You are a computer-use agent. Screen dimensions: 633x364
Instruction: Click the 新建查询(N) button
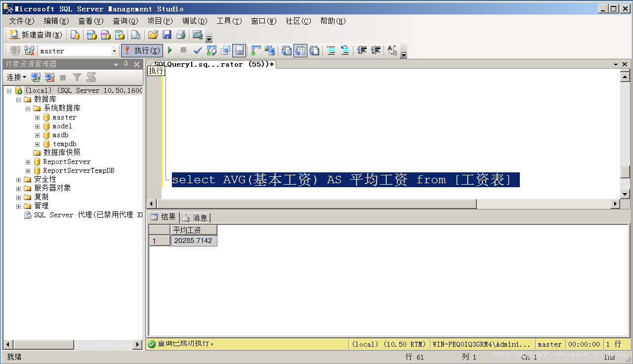click(x=36, y=35)
